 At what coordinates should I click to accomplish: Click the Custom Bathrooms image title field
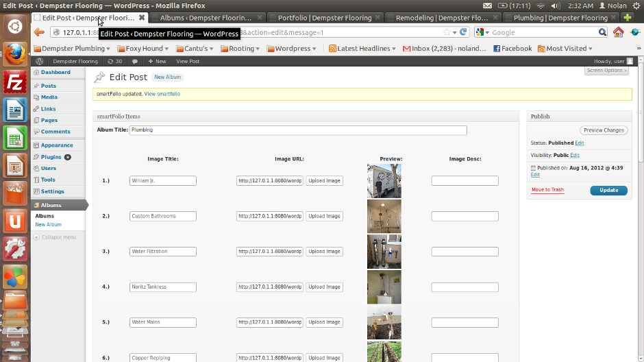click(162, 216)
